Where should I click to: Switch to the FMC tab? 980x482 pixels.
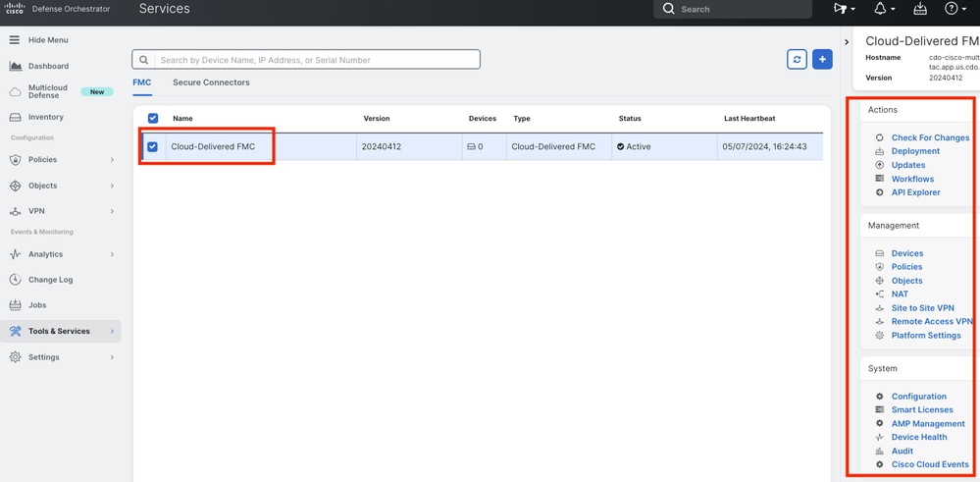[142, 82]
